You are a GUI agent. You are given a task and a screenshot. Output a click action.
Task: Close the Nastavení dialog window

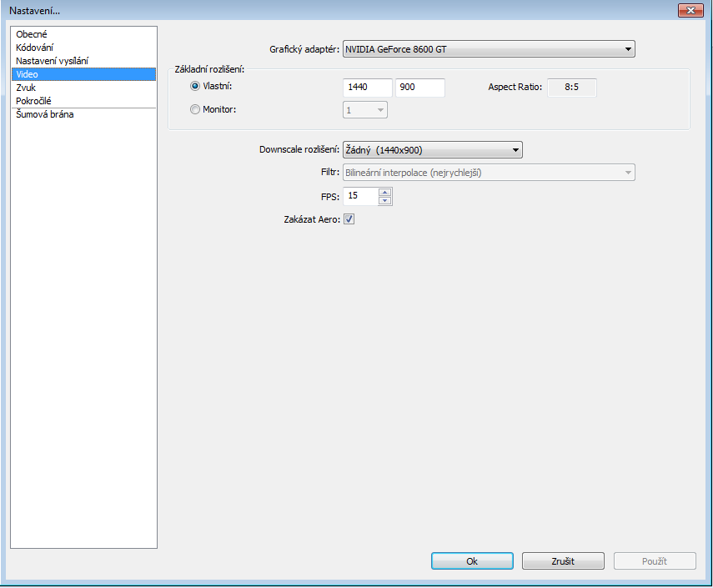[x=690, y=11]
